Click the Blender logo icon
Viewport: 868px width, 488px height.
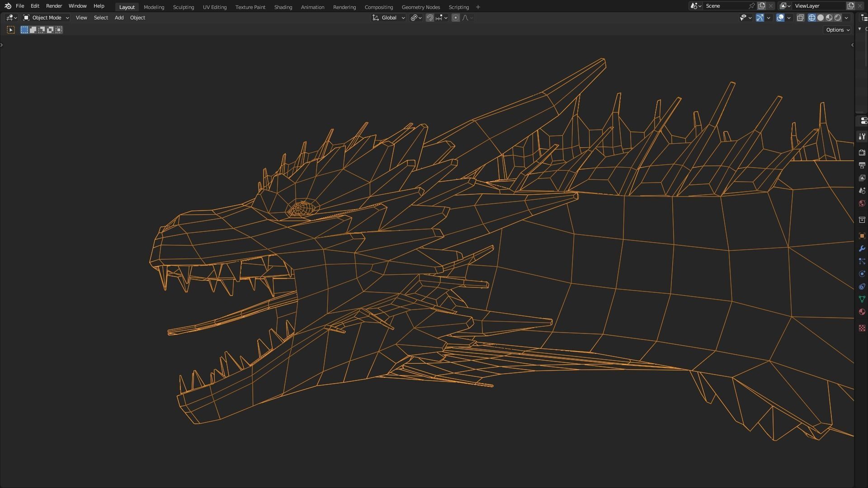[x=8, y=6]
